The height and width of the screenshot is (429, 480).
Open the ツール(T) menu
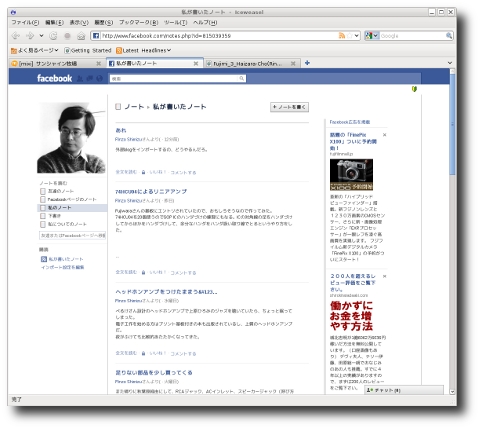(175, 22)
